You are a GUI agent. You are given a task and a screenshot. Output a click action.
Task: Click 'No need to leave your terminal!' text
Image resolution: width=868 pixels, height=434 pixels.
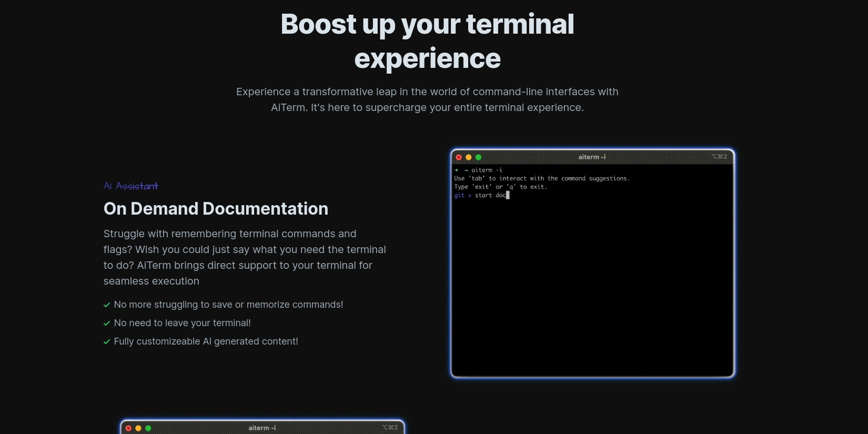(x=183, y=323)
